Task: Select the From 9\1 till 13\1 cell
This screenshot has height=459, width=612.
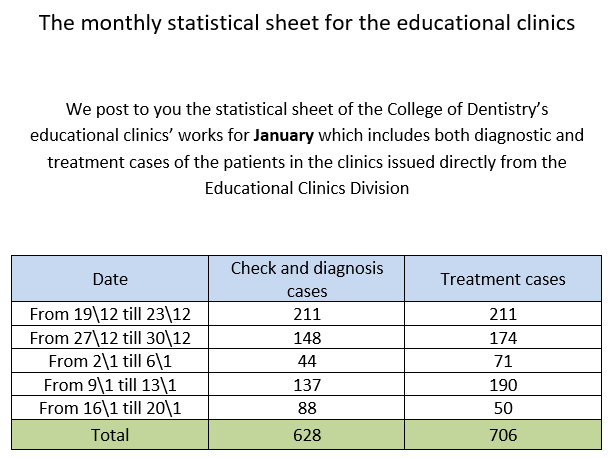Action: point(110,385)
